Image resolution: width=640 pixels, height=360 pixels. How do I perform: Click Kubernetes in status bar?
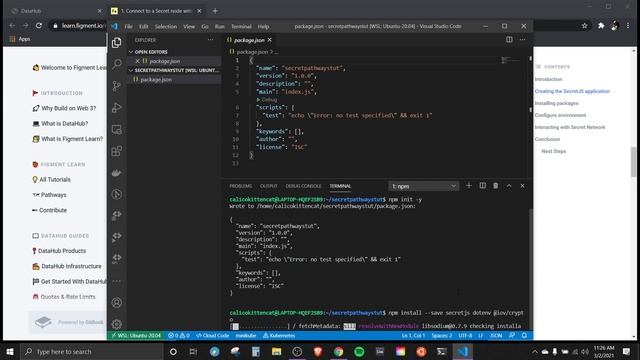coord(279,336)
